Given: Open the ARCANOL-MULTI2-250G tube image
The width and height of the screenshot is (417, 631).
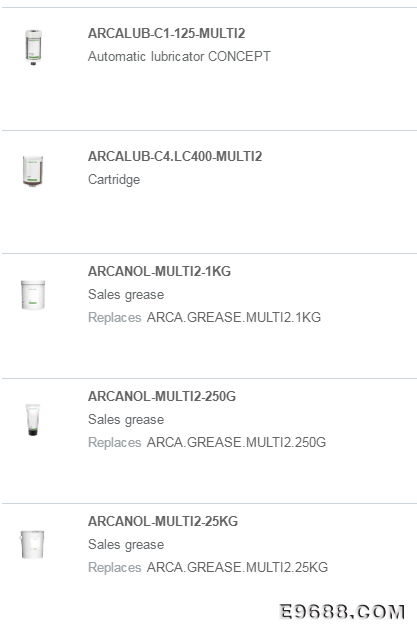Looking at the screenshot, I should point(33,420).
